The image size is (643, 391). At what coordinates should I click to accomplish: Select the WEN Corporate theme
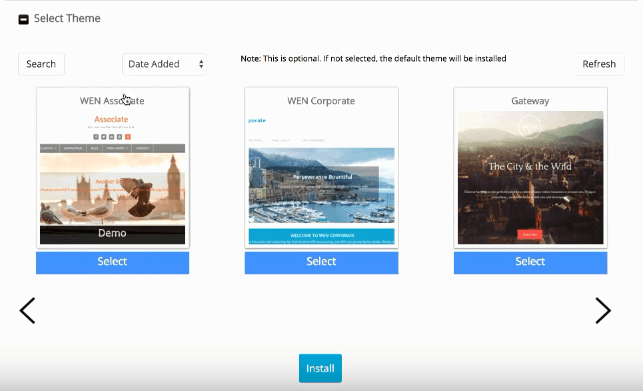tap(322, 262)
